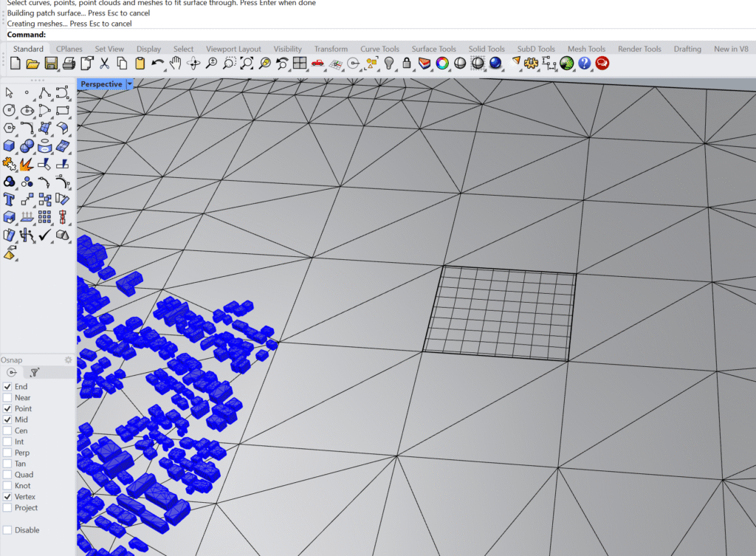The width and height of the screenshot is (756, 556).
Task: Open the Mesh Tools tab
Action: (587, 49)
